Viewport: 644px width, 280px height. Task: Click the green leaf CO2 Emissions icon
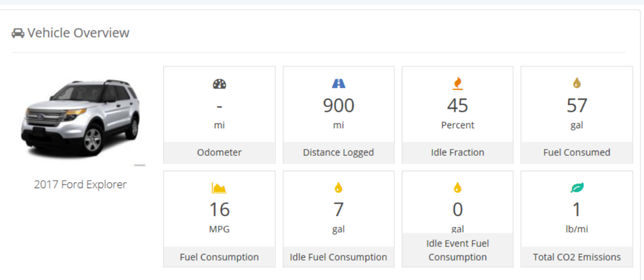577,188
